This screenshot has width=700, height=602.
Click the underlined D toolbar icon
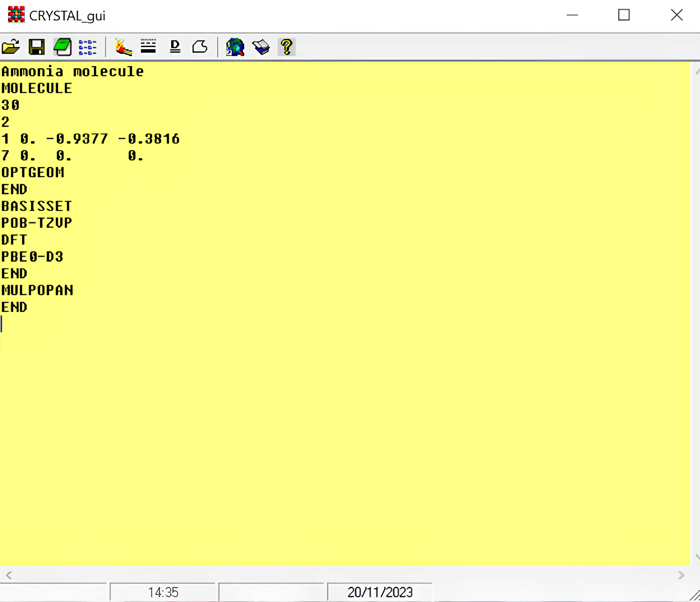175,47
